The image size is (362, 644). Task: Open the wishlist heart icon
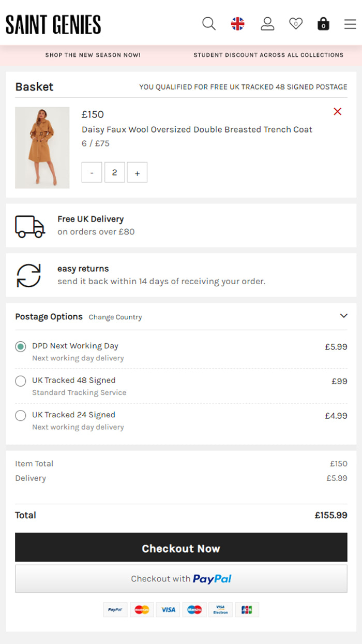pyautogui.click(x=296, y=24)
